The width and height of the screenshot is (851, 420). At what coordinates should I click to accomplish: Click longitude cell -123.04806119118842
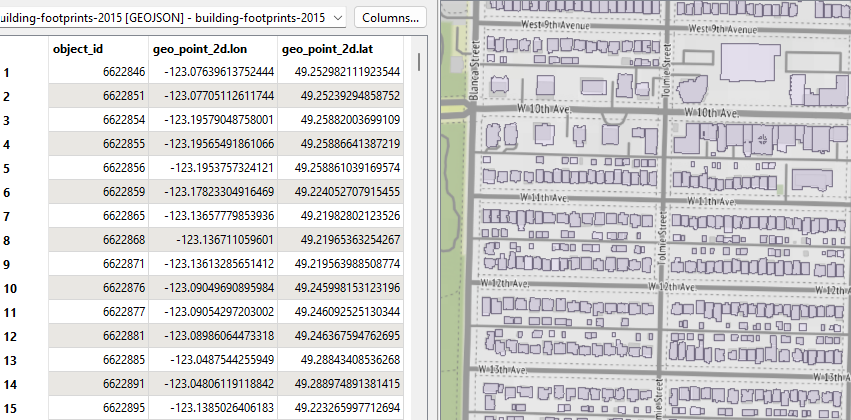click(x=213, y=384)
